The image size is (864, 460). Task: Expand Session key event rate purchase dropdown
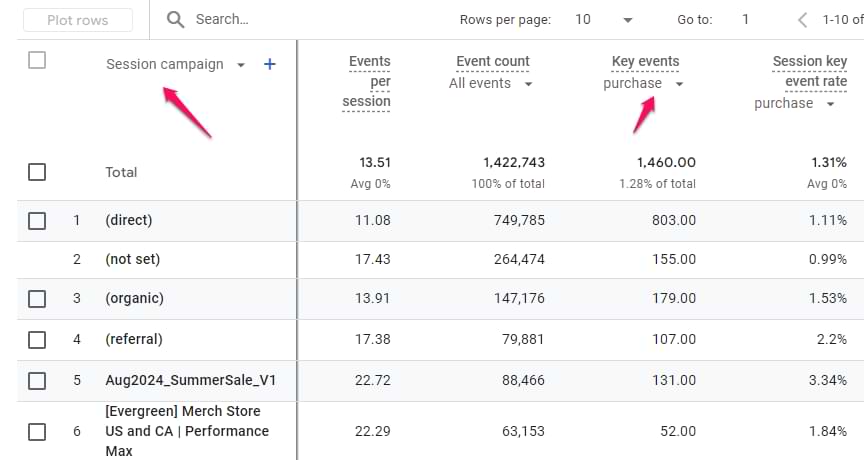pos(830,104)
